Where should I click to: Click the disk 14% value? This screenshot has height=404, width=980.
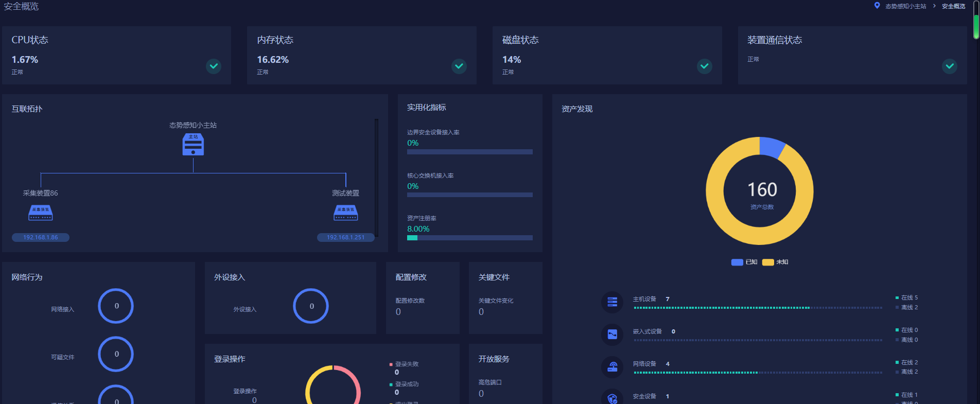512,60
